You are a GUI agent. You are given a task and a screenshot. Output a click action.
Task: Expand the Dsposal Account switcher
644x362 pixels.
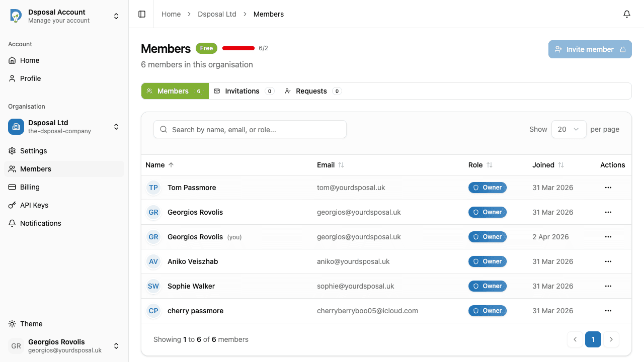(116, 16)
